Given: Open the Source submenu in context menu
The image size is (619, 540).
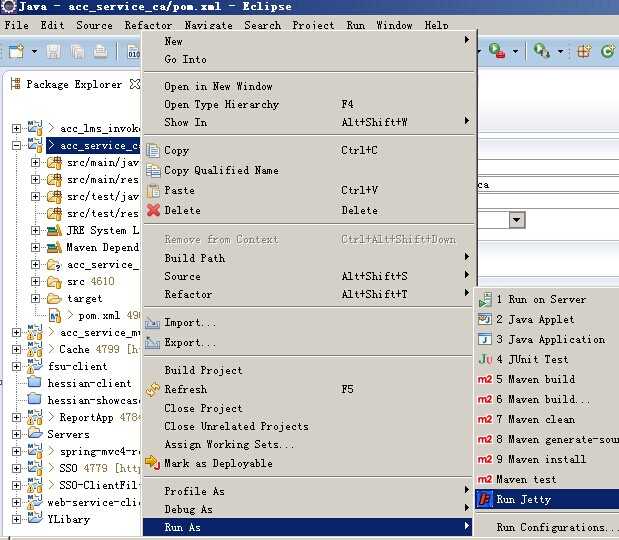Looking at the screenshot, I should pos(309,276).
